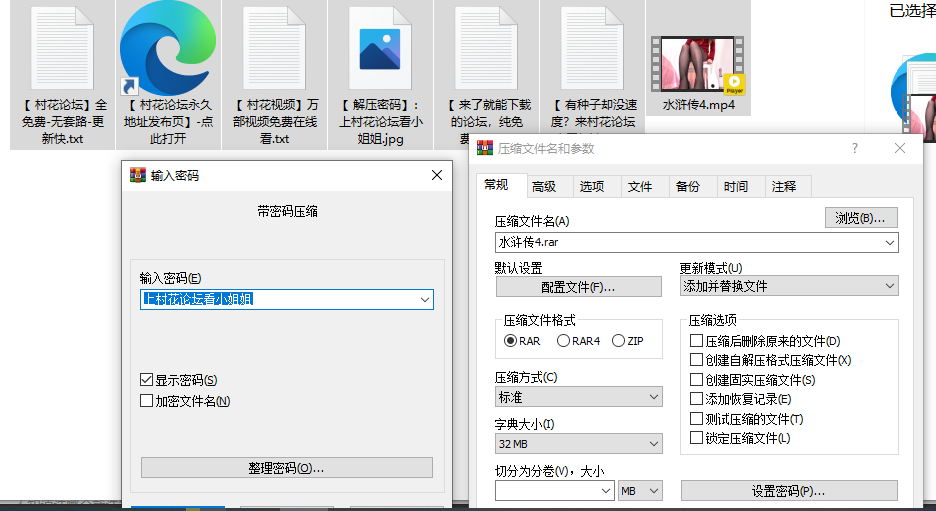
Task: Enable 测试压缩的文件 option
Action: (x=696, y=418)
